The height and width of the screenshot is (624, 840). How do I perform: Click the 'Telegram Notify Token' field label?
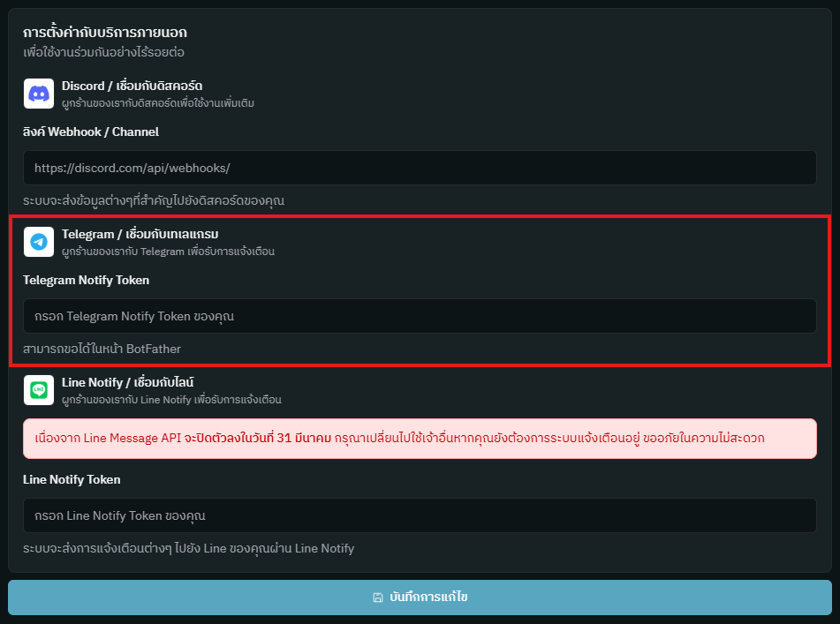coord(87,280)
